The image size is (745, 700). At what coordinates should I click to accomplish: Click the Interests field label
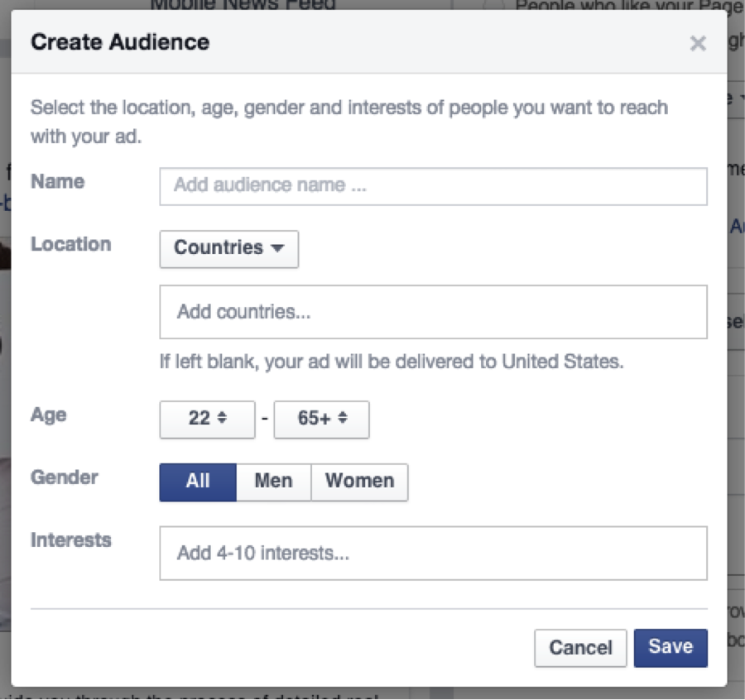coord(70,540)
